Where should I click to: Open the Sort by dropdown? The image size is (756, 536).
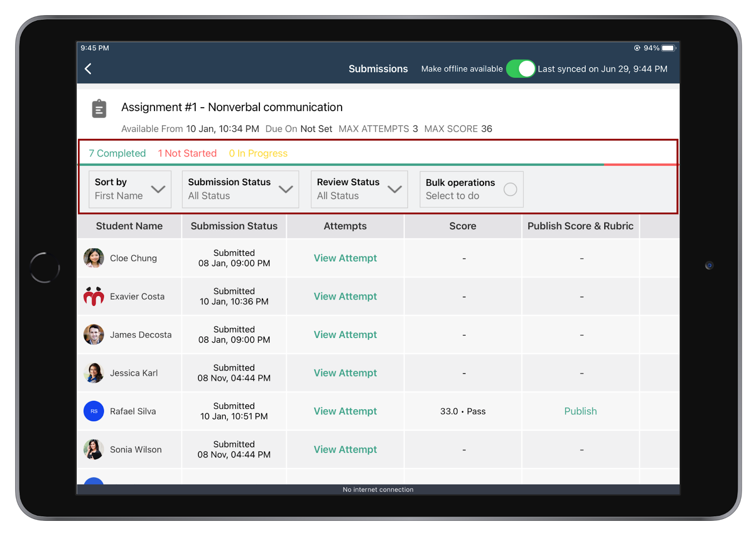(x=130, y=189)
